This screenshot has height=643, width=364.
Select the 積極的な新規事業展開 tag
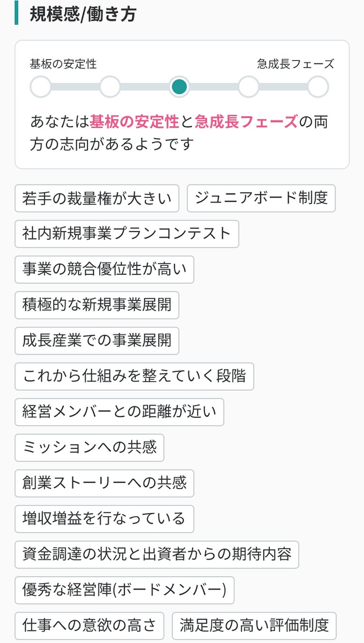click(x=97, y=305)
